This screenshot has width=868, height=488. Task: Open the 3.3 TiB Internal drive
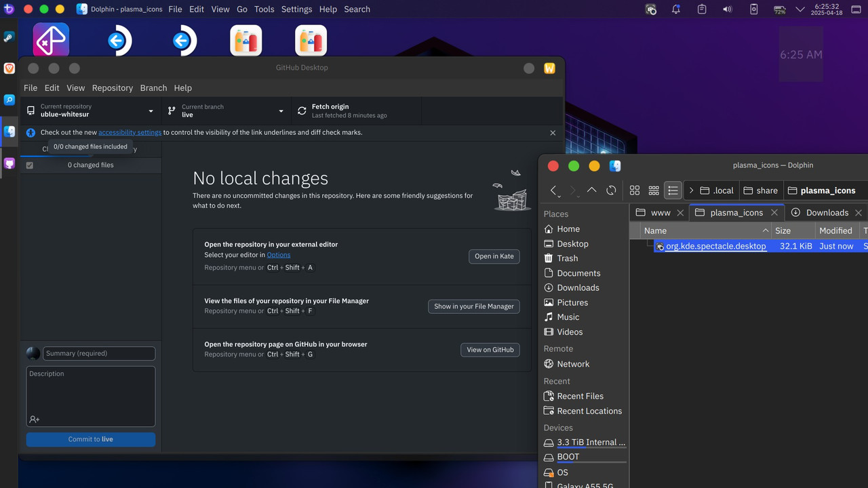pyautogui.click(x=585, y=442)
